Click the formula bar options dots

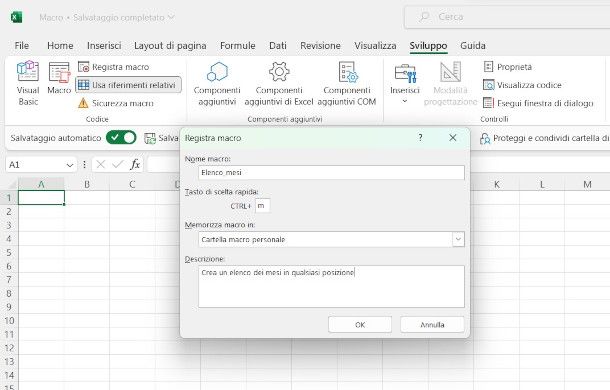[84, 165]
